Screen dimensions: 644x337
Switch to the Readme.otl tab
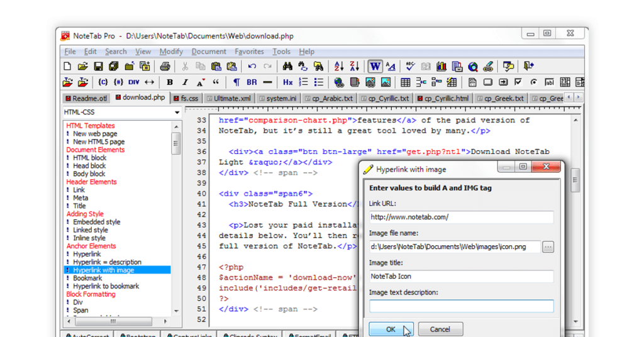[86, 99]
